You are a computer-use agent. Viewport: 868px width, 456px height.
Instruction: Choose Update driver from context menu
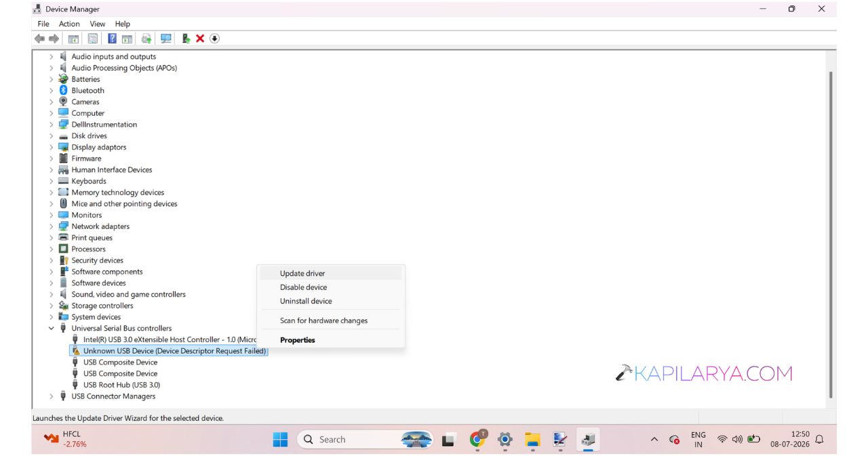(x=332, y=273)
